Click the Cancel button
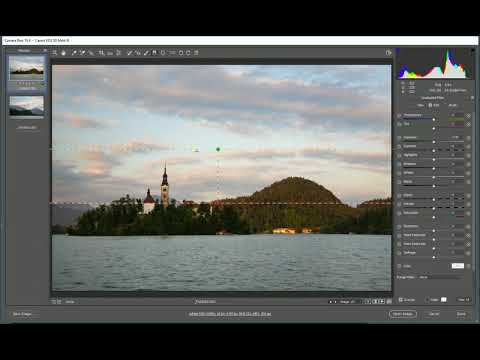480x360 pixels. point(434,314)
